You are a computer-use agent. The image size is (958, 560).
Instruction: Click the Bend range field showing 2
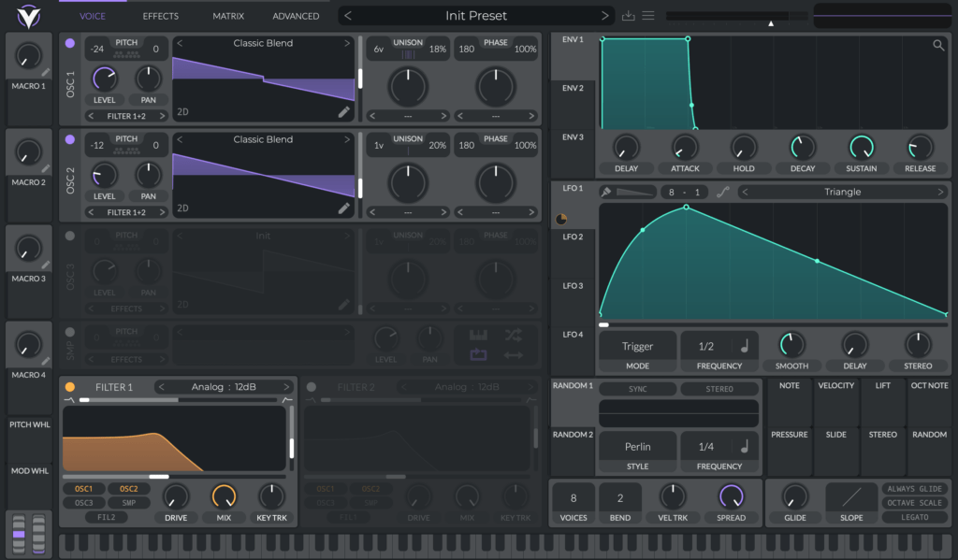[x=619, y=498]
